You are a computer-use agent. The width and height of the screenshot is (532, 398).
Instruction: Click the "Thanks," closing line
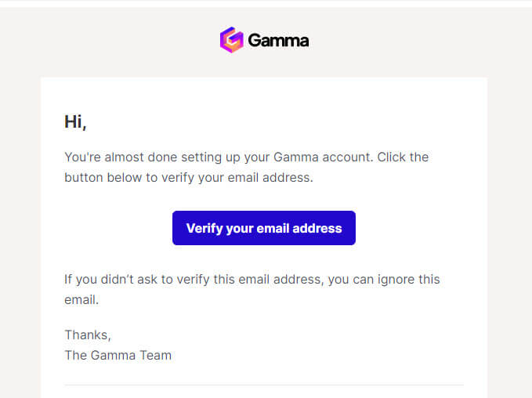tap(88, 335)
